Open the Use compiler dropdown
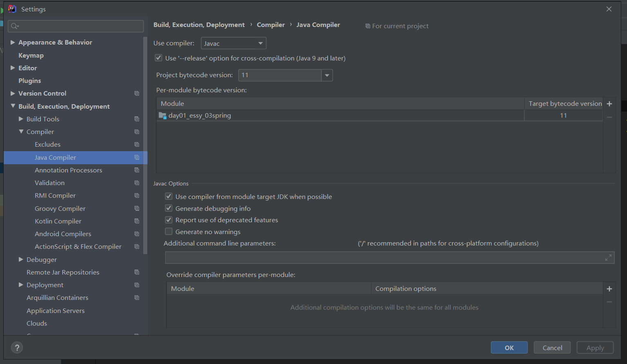 click(234, 43)
